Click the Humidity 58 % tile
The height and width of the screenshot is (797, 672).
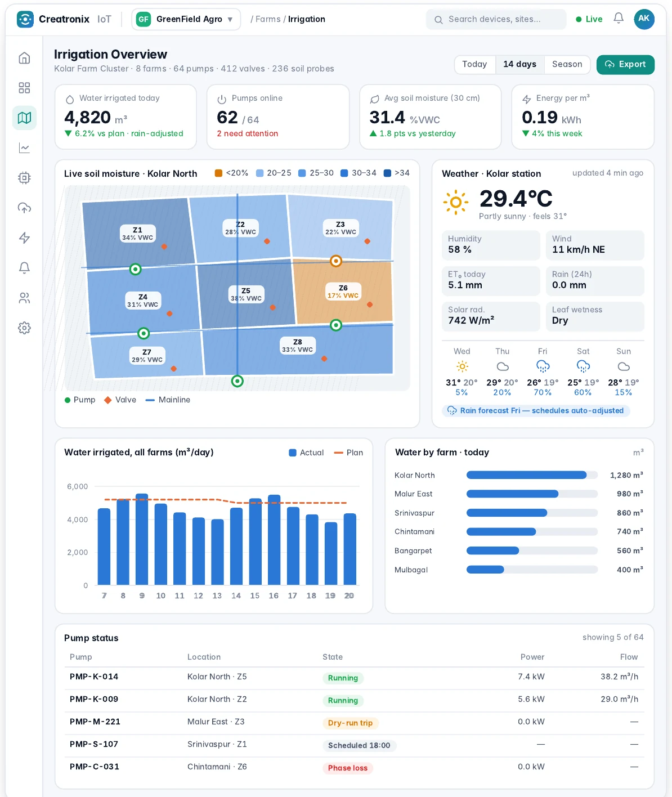(x=491, y=245)
